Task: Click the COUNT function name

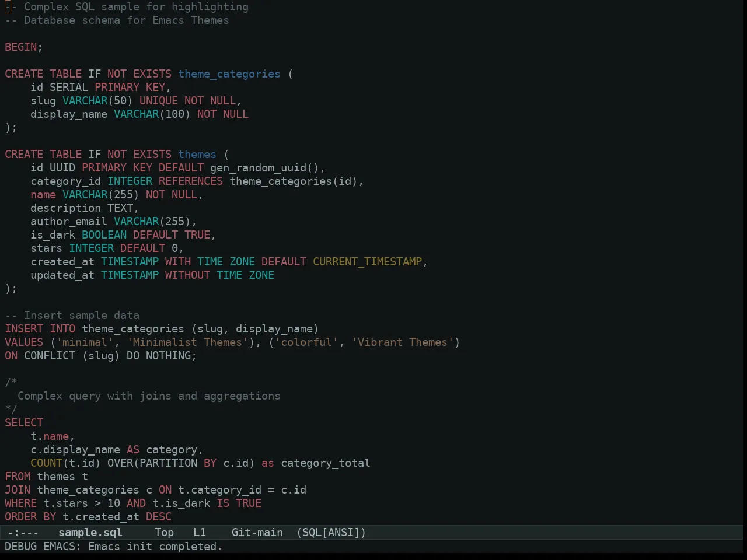Action: 47,463
